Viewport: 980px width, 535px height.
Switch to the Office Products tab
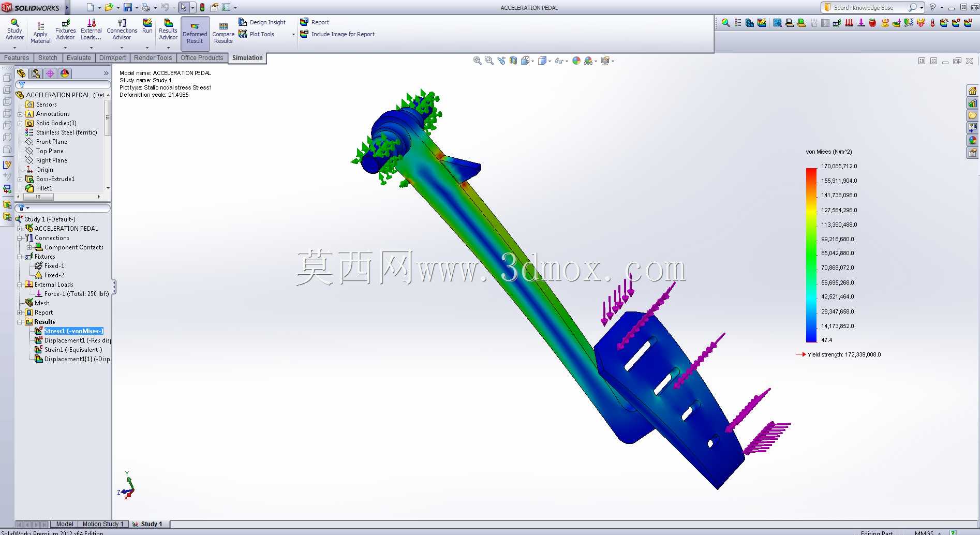202,58
